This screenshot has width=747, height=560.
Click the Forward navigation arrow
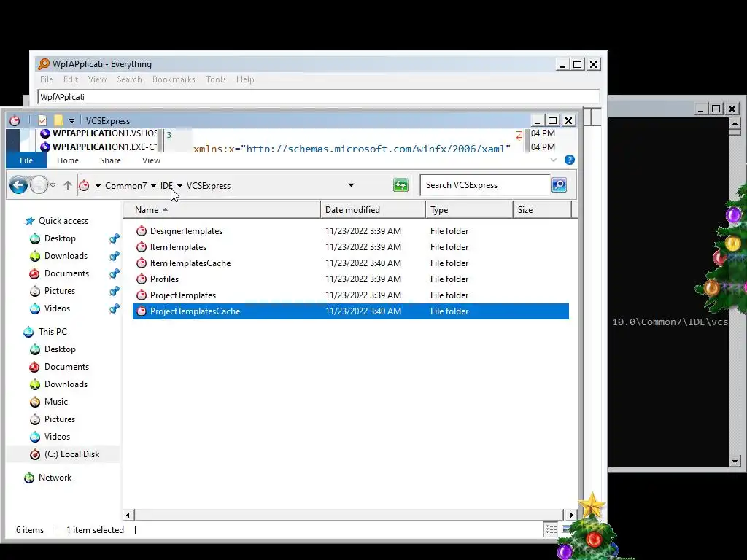coord(39,185)
